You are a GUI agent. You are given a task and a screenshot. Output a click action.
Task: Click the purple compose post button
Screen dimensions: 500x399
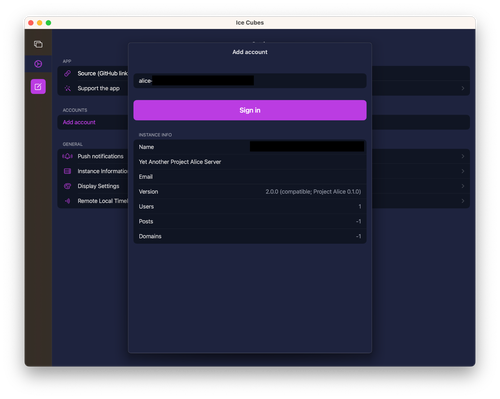[x=38, y=87]
